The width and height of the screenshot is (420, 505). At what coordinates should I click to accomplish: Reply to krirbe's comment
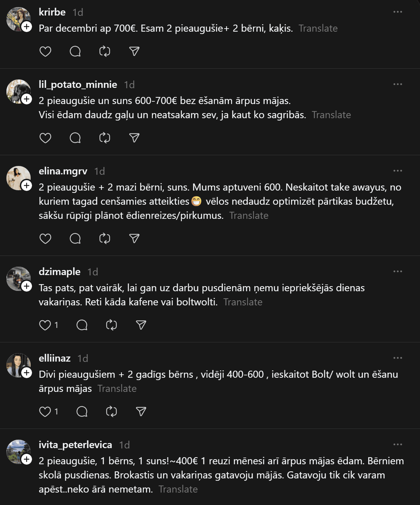pyautogui.click(x=75, y=52)
